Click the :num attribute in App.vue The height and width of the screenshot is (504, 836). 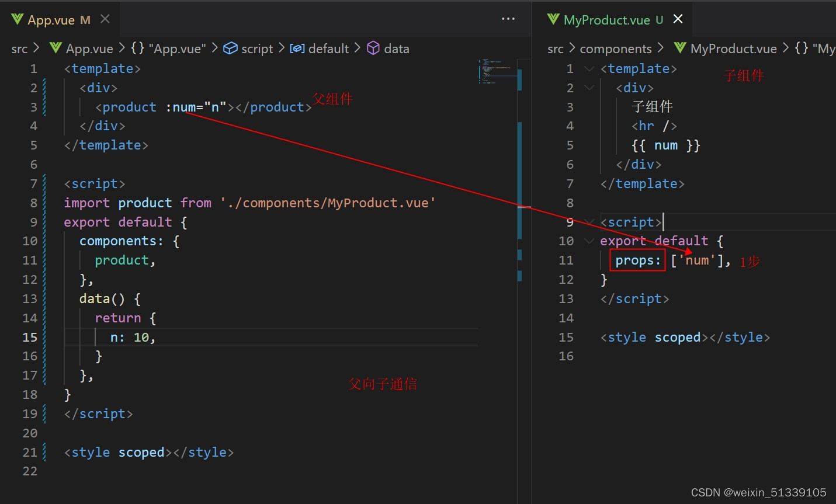pos(181,107)
